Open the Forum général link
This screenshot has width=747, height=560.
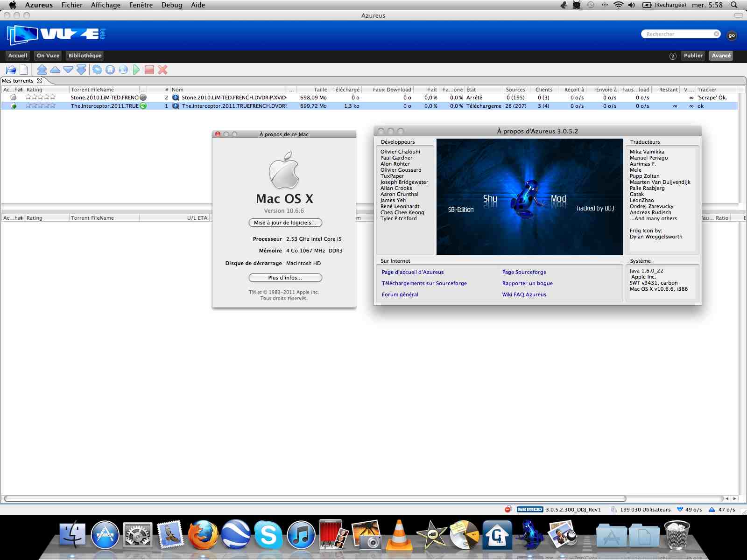pos(400,294)
